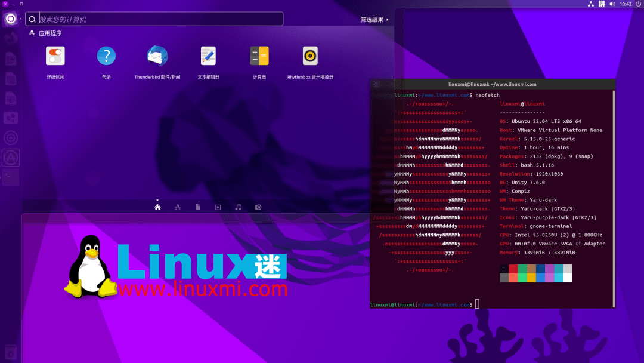Select the Music lens in the Dash
This screenshot has width=644, height=363.
tap(238, 207)
